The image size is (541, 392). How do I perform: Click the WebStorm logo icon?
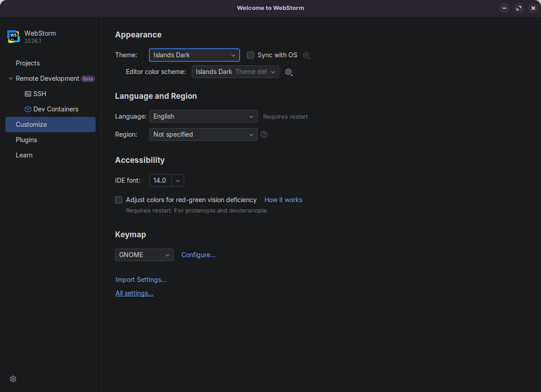[x=13, y=37]
